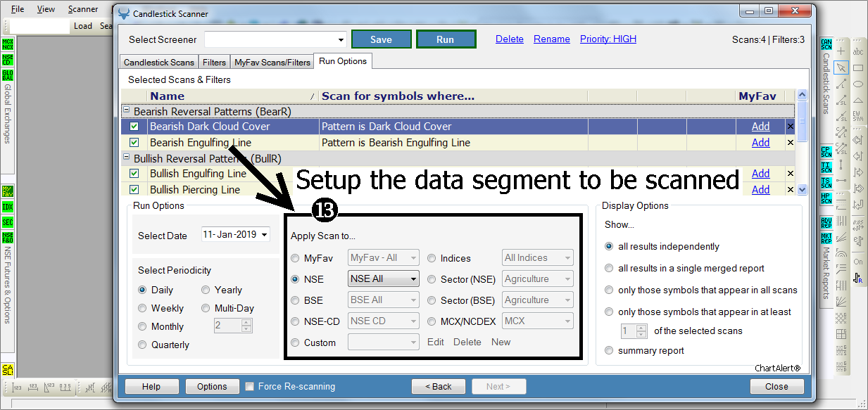
Task: Open the Scanner menu
Action: tap(83, 9)
